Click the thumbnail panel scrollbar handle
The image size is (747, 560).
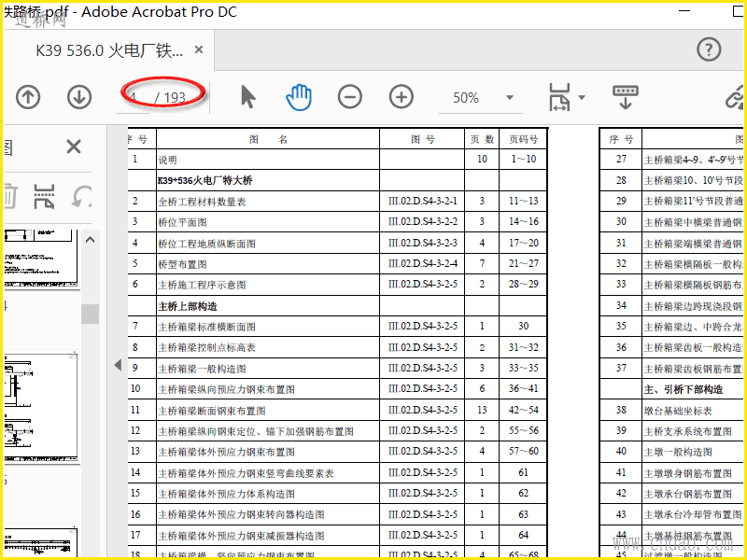90,314
